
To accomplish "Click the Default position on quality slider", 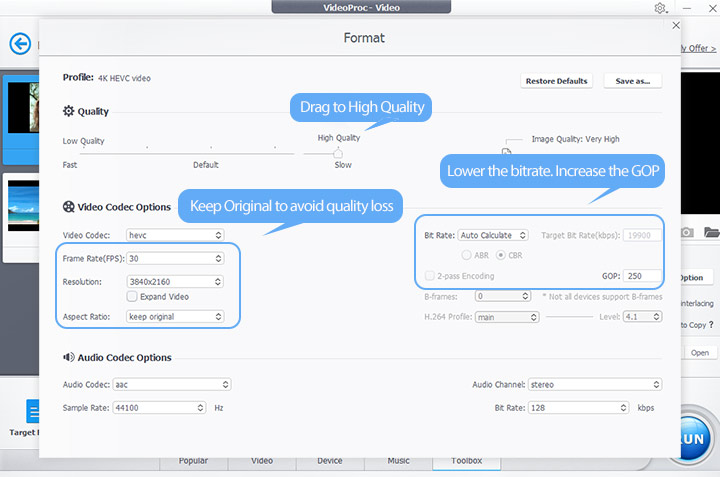I will click(x=206, y=165).
